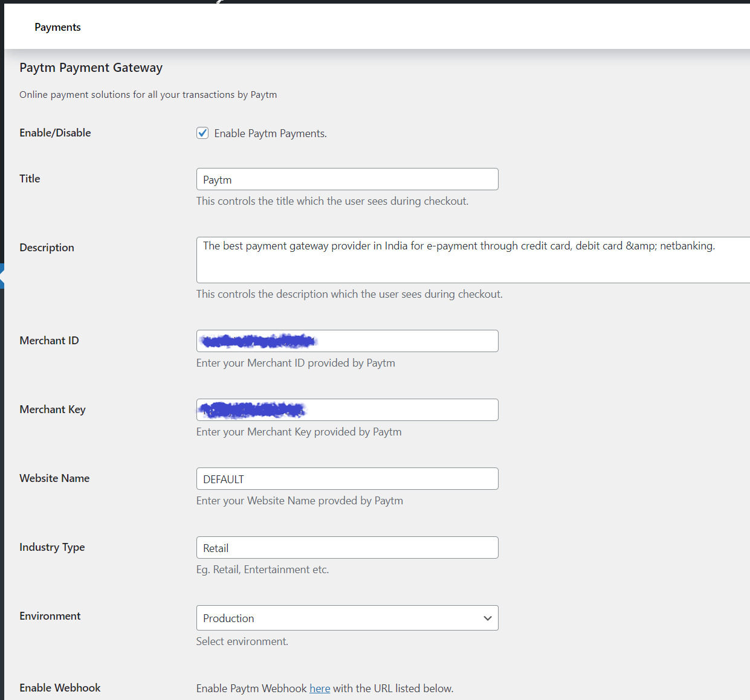Viewport: 750px width, 700px height.
Task: Click the Industry Type field with Retail
Action: coord(348,547)
